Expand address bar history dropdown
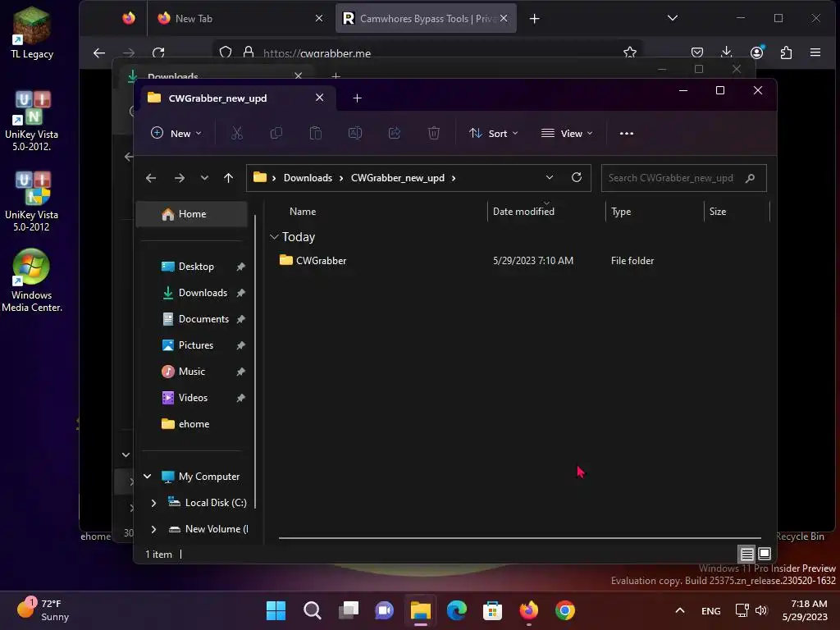 (549, 177)
